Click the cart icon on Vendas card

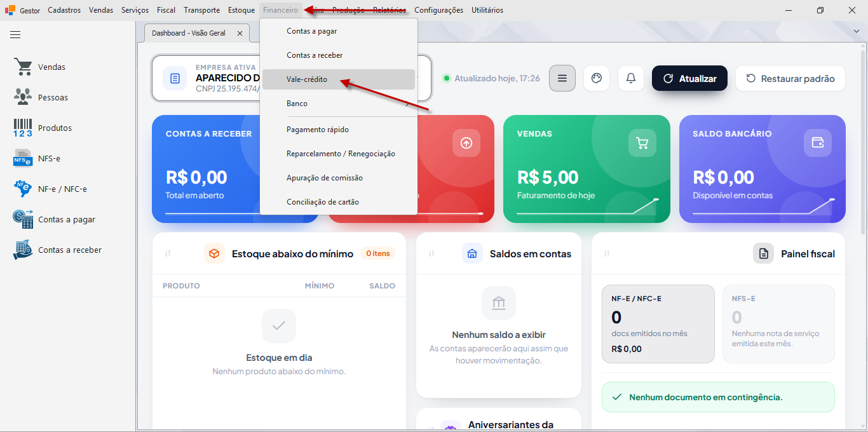coord(642,143)
